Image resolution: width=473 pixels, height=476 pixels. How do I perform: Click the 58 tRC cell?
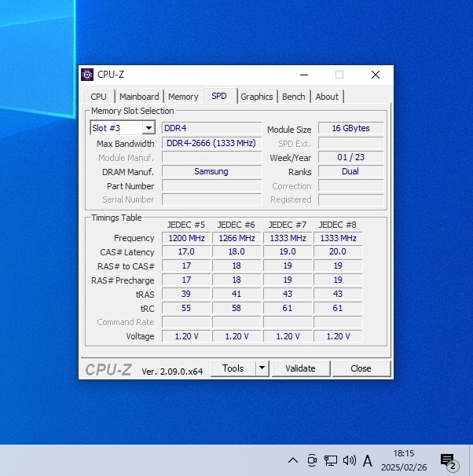click(x=236, y=308)
